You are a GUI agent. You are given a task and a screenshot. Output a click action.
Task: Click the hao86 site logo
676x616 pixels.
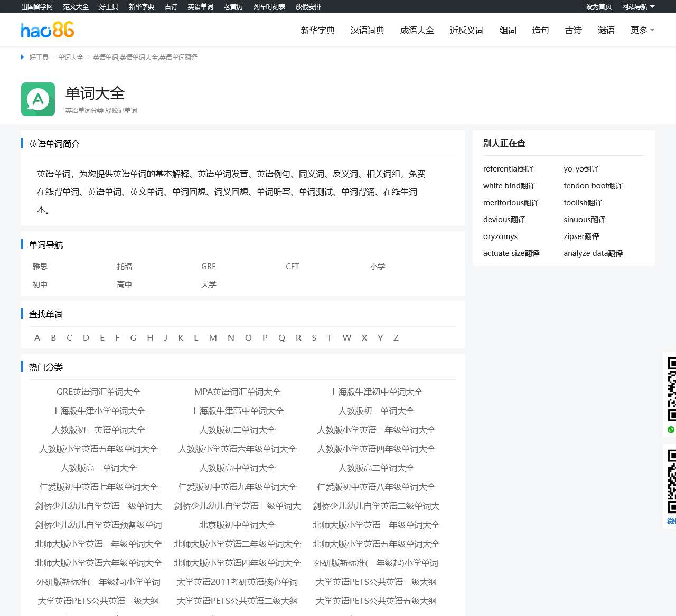48,30
